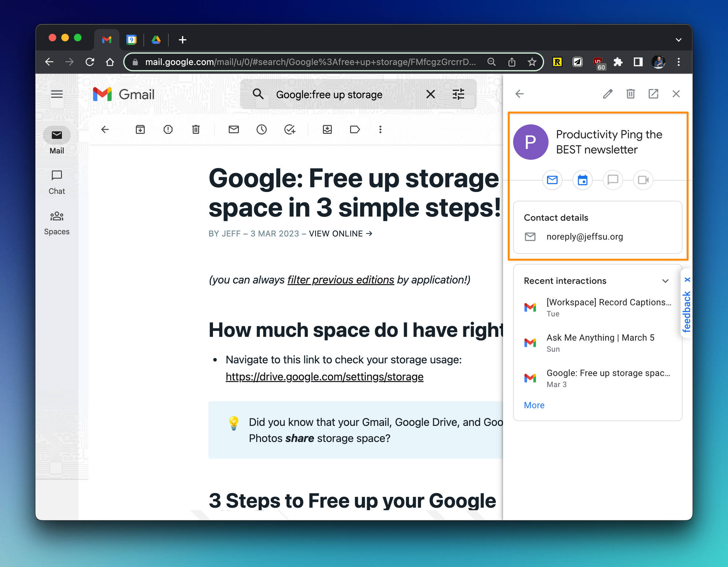
Task: Open Ask Me Anything | March 5 interaction
Action: pos(597,343)
